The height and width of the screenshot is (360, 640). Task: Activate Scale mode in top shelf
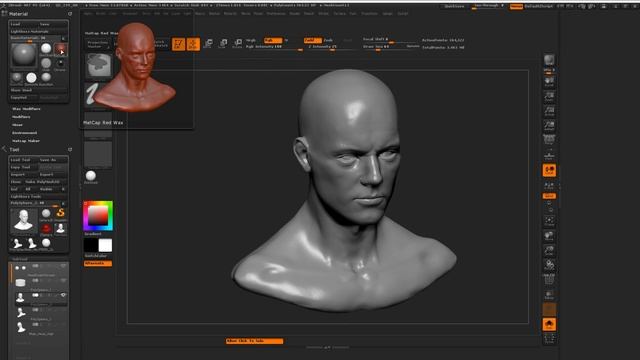point(223,43)
